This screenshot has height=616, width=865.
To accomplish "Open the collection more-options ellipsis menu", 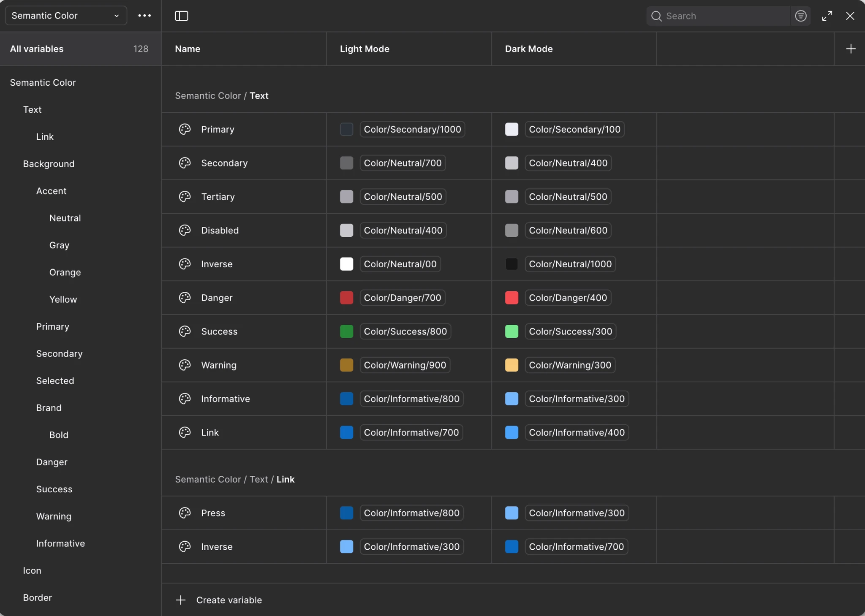I will point(144,16).
